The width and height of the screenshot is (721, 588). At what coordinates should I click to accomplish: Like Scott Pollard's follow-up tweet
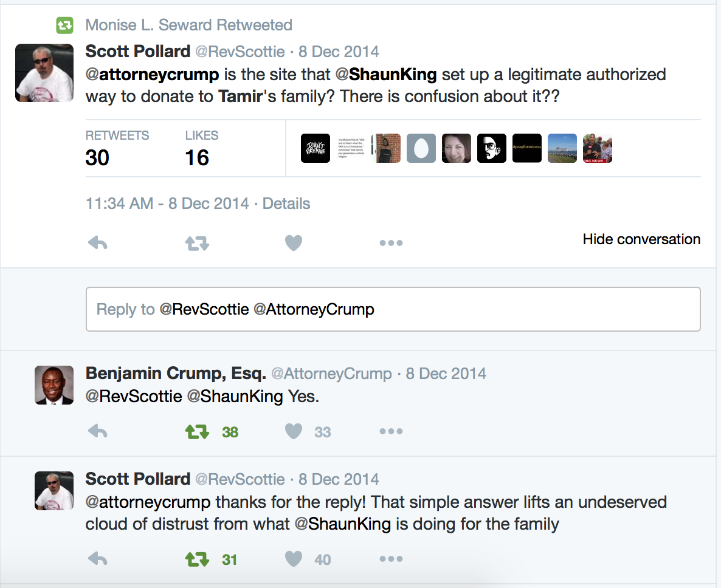click(x=294, y=559)
